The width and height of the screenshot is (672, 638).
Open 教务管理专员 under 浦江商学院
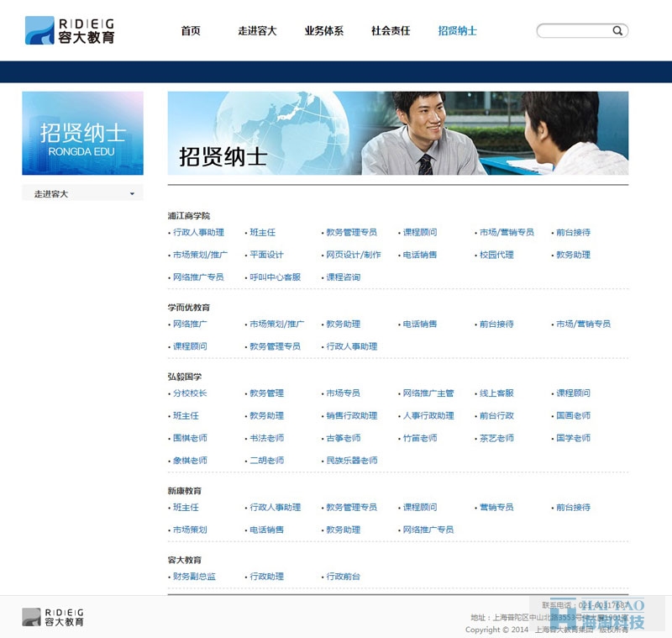(351, 232)
